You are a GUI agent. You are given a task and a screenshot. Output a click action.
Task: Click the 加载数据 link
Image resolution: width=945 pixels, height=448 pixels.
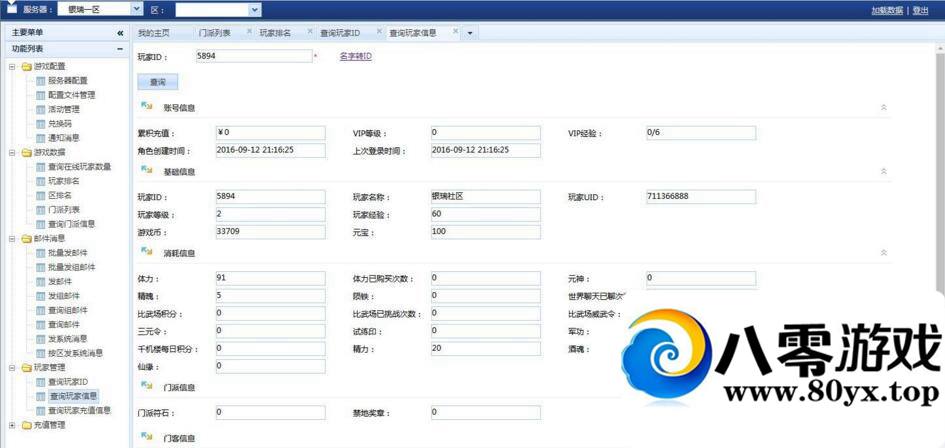(x=887, y=10)
